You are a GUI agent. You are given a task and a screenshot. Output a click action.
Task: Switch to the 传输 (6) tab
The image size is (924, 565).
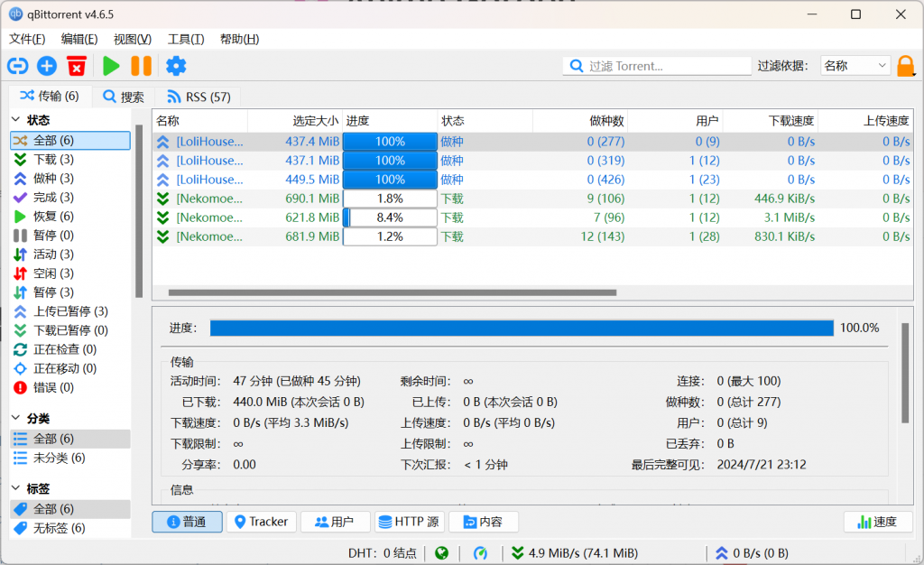[x=51, y=96]
